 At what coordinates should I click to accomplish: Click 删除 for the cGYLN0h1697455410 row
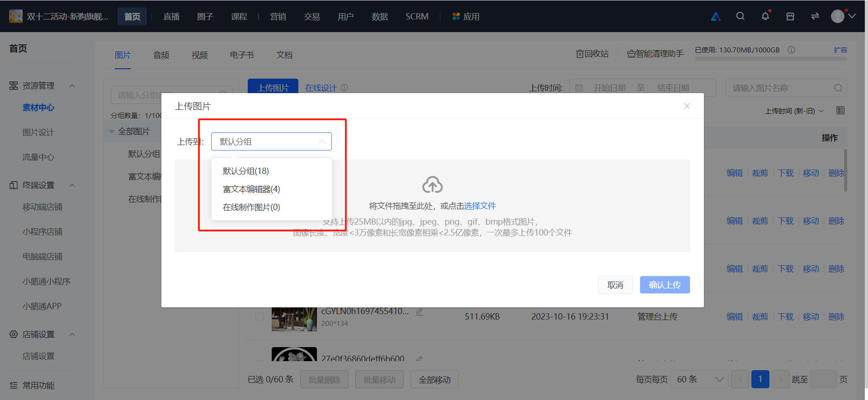[x=836, y=317]
